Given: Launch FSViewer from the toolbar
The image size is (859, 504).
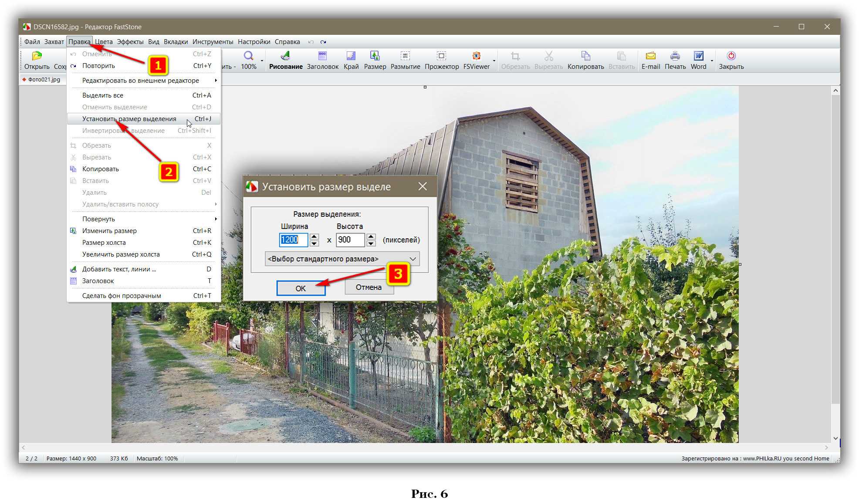Looking at the screenshot, I should 476,56.
